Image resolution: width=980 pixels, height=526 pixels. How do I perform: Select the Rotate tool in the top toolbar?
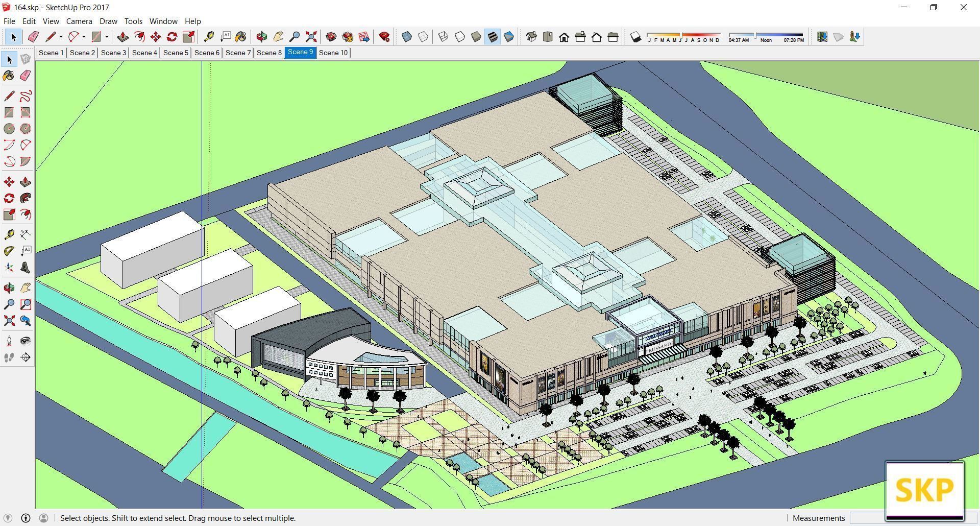[172, 37]
